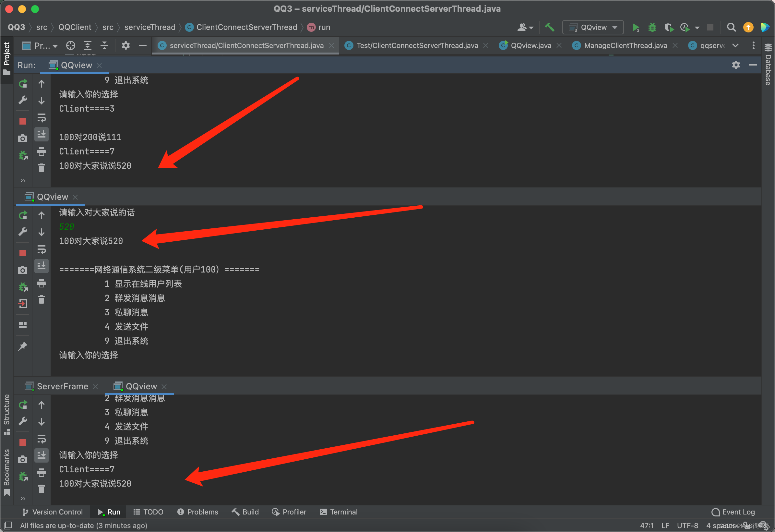Viewport: 775px width, 532px height.
Task: Select the ServerFrame run tab
Action: pyautogui.click(x=62, y=386)
